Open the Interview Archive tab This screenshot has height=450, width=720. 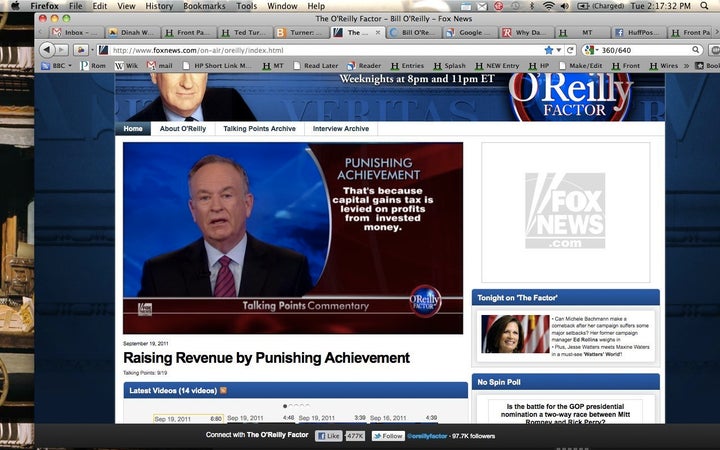tap(341, 129)
